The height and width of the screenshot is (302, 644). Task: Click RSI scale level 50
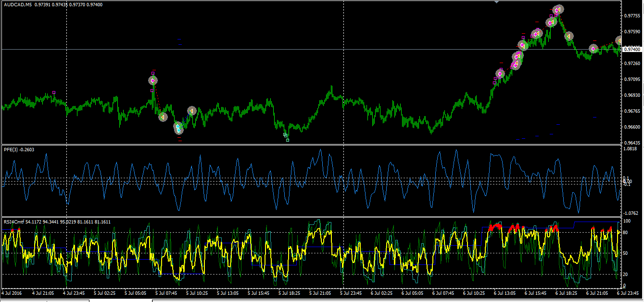pyautogui.click(x=626, y=253)
